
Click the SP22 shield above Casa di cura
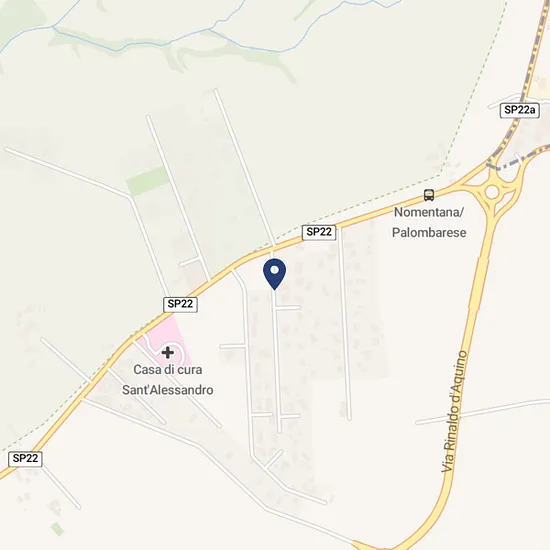[x=180, y=304]
